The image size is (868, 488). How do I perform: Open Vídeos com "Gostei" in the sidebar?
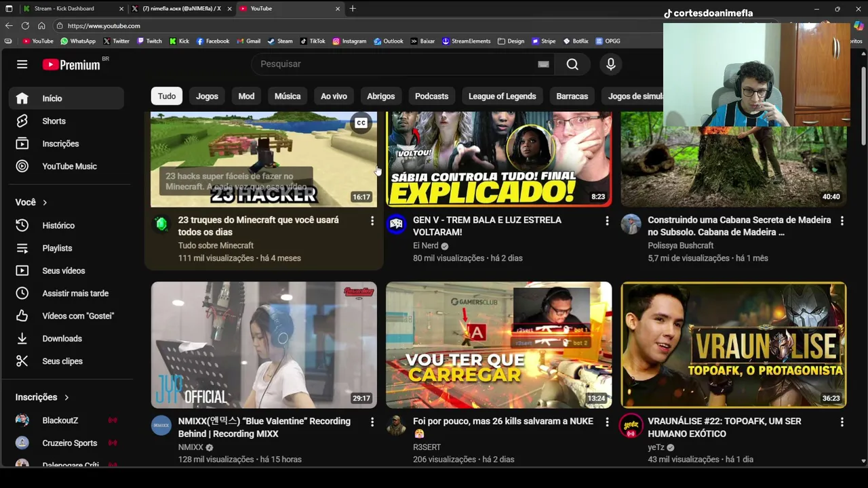[x=66, y=316]
